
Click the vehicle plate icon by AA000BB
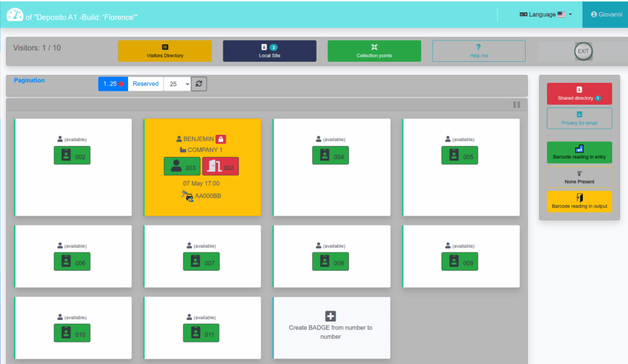coord(187,195)
